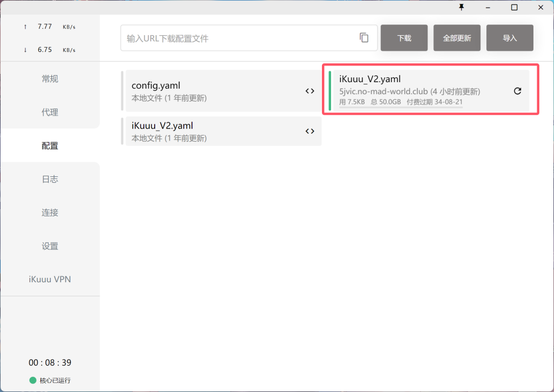Pin the window using the pushpin icon

(x=461, y=7)
